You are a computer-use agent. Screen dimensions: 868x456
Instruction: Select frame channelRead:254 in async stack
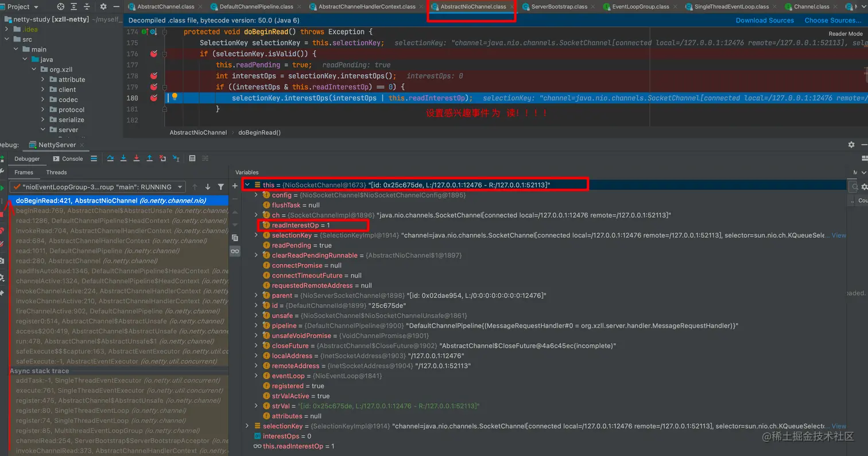[x=119, y=440]
